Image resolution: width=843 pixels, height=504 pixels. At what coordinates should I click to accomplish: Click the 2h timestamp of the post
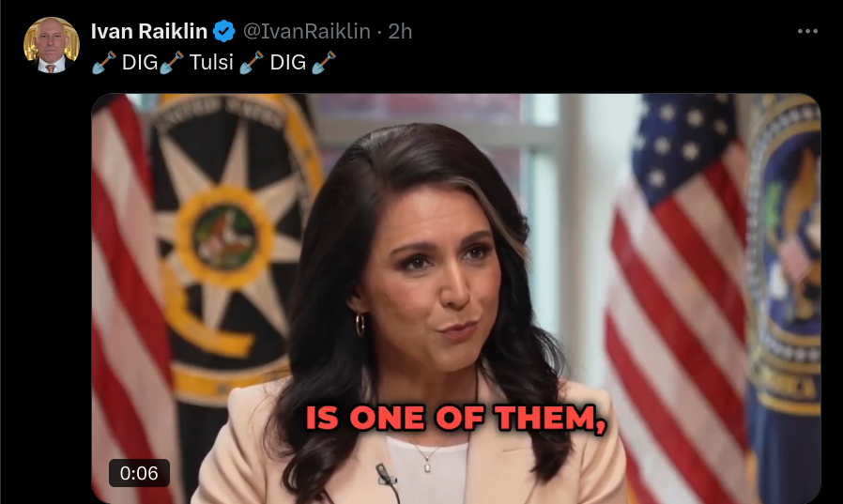400,31
